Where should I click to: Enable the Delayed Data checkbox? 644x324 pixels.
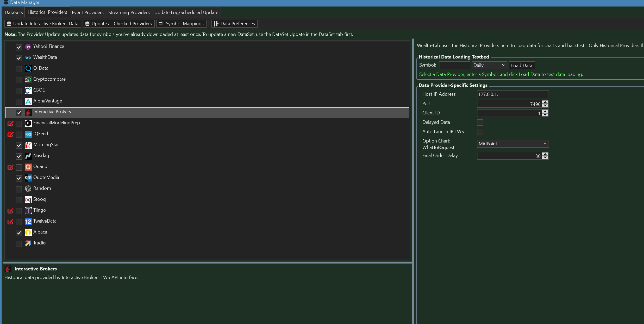point(480,122)
